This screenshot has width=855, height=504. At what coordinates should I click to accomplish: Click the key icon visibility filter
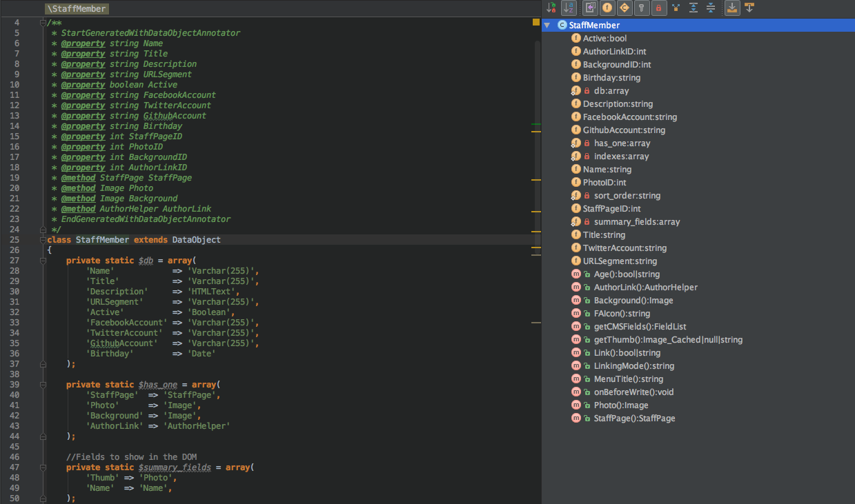[640, 8]
